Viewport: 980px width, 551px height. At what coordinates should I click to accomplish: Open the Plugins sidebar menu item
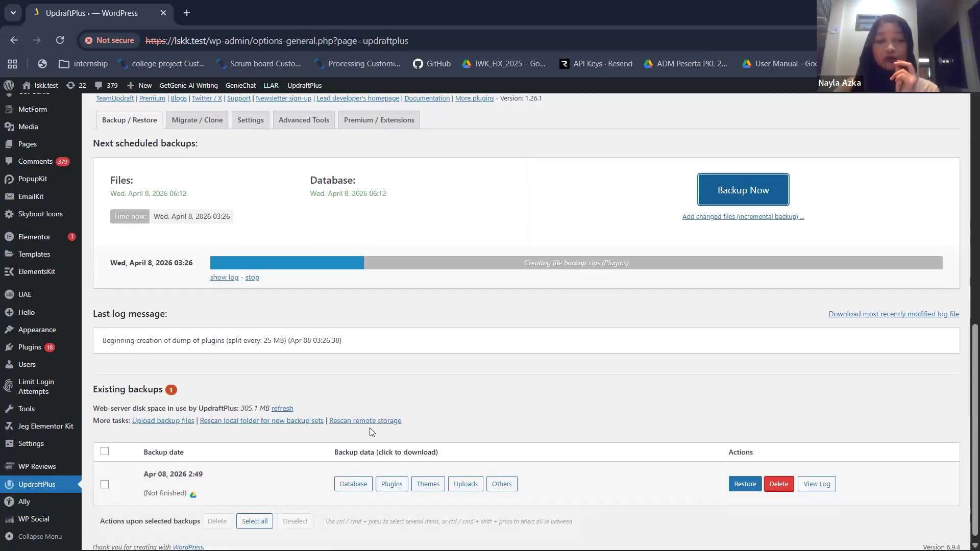pos(30,347)
